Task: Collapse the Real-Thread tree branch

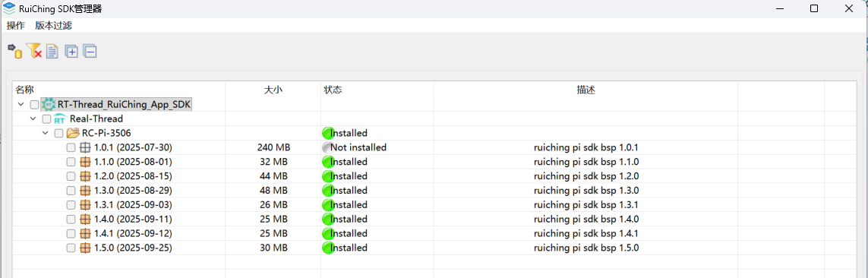Action: pos(33,118)
